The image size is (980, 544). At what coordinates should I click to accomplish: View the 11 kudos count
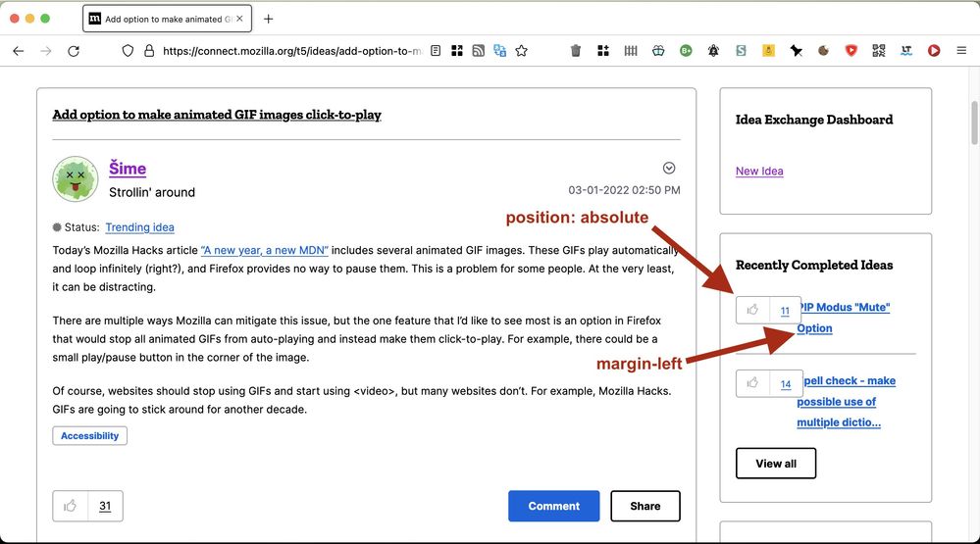[x=785, y=311]
